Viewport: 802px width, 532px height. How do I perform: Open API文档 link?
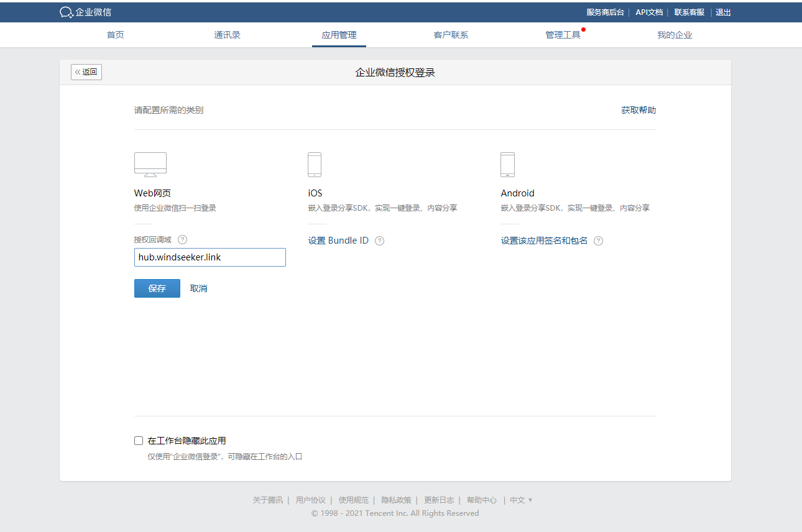coord(649,12)
